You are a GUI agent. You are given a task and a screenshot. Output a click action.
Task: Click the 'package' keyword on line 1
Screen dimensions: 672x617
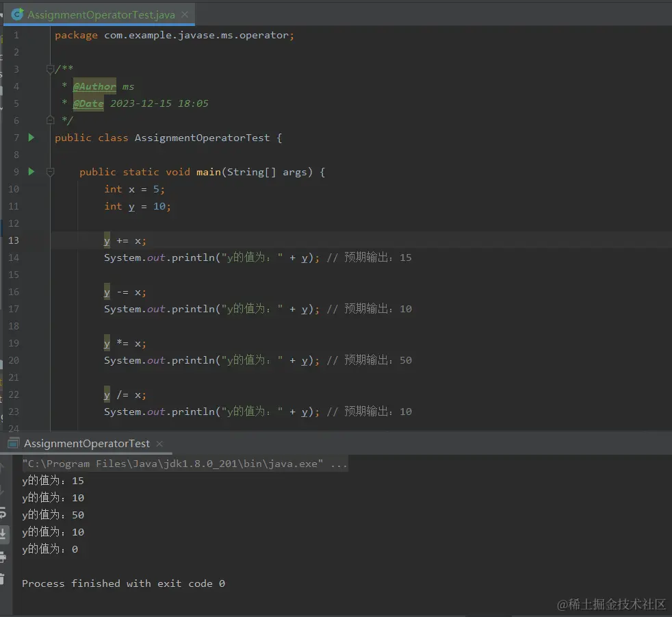[x=76, y=35]
